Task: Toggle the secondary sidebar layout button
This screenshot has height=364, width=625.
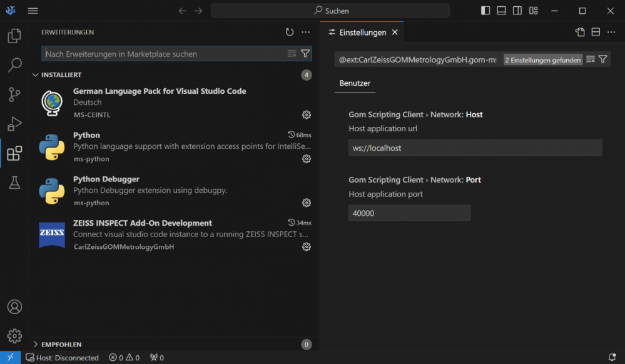Action: click(x=517, y=11)
